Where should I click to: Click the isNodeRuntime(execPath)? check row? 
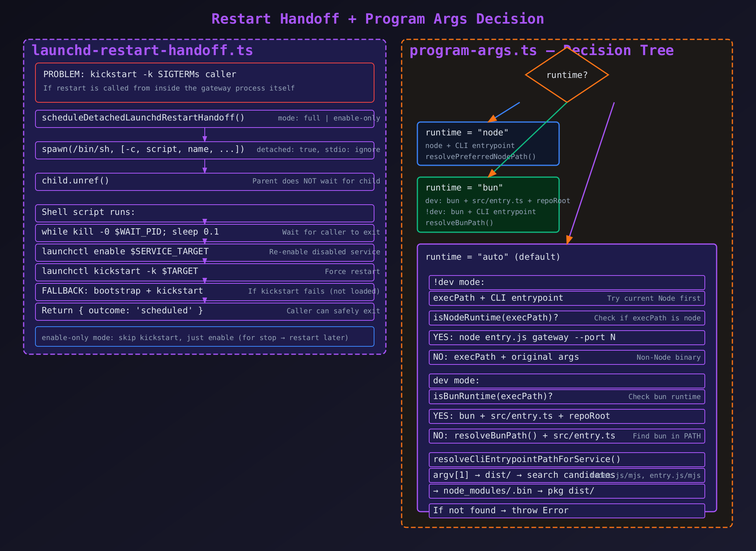[x=567, y=318]
